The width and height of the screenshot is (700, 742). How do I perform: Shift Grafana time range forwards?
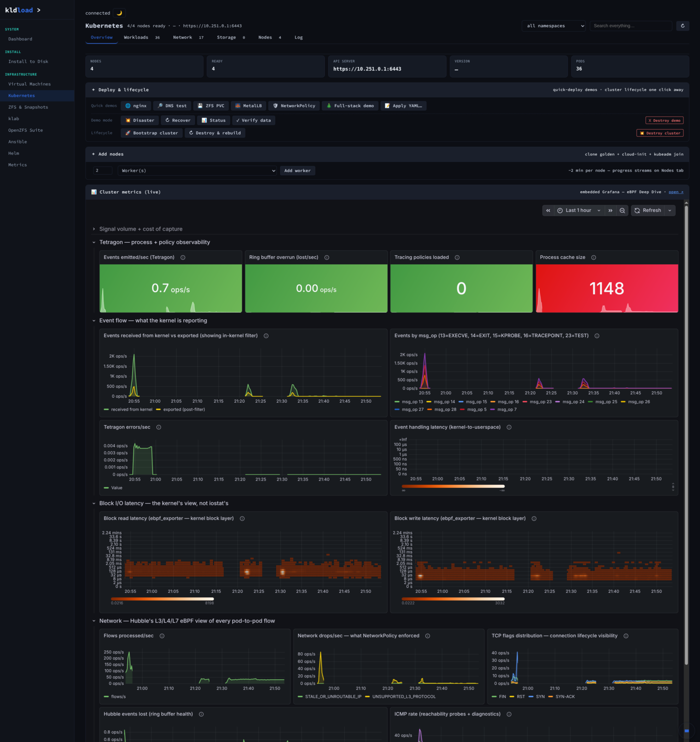coord(610,211)
